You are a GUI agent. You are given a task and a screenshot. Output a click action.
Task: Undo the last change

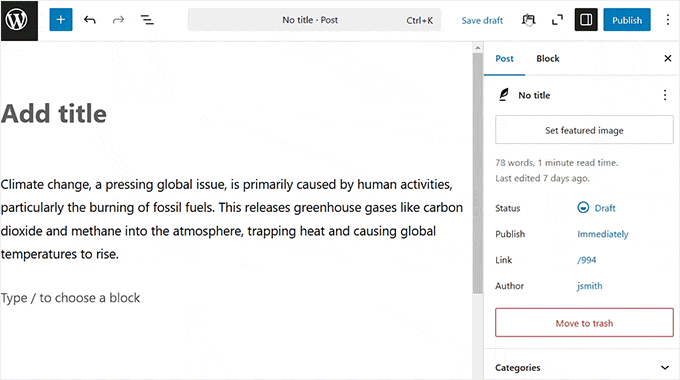[90, 20]
